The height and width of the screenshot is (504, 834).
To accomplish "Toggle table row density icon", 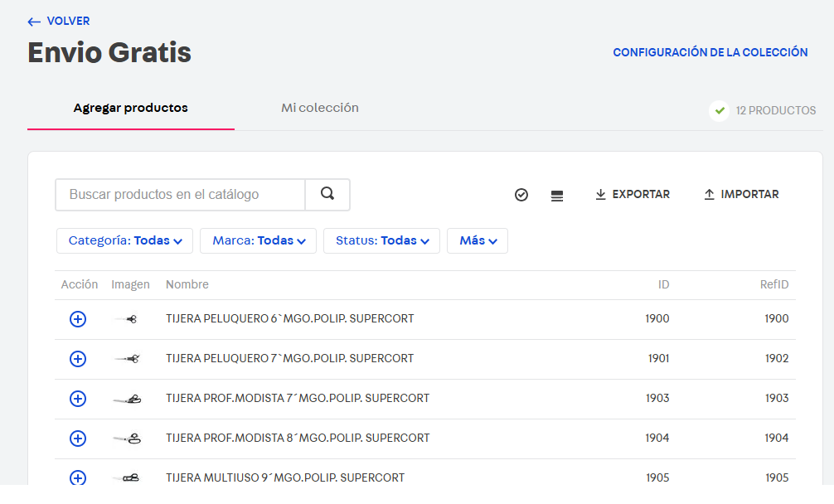I will [x=557, y=196].
